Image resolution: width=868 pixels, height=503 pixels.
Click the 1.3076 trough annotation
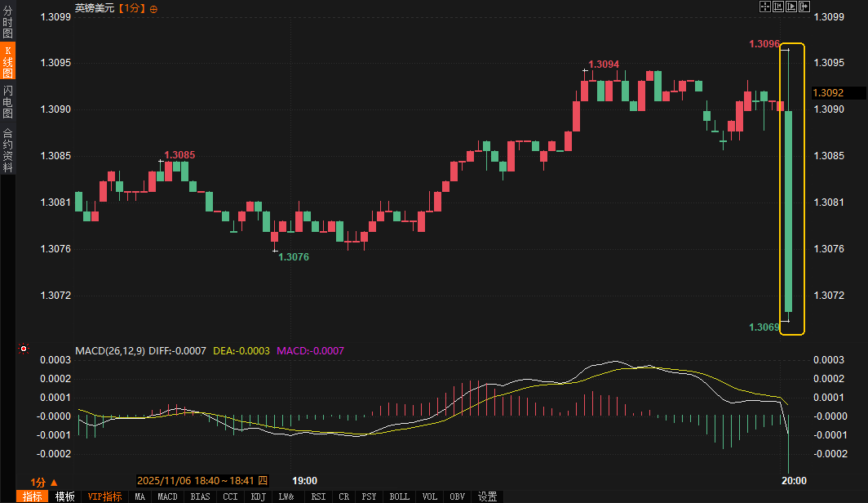pos(294,257)
